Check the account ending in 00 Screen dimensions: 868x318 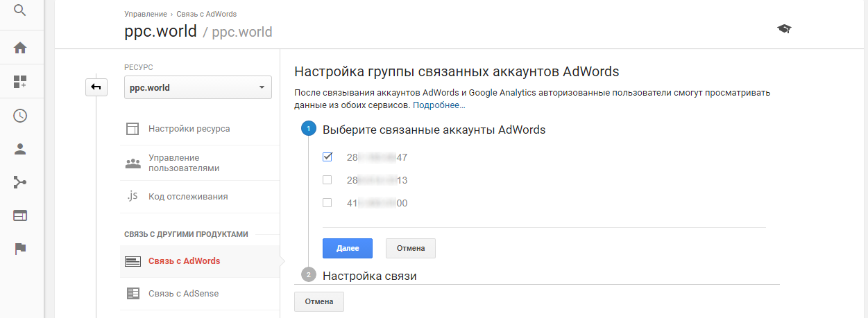327,203
